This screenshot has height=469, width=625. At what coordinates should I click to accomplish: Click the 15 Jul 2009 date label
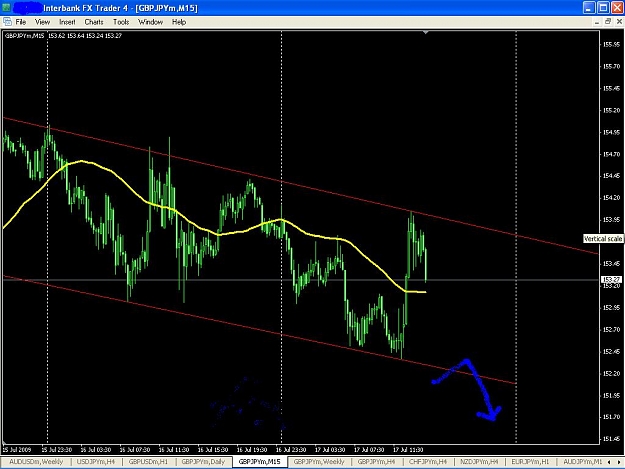pos(17,449)
